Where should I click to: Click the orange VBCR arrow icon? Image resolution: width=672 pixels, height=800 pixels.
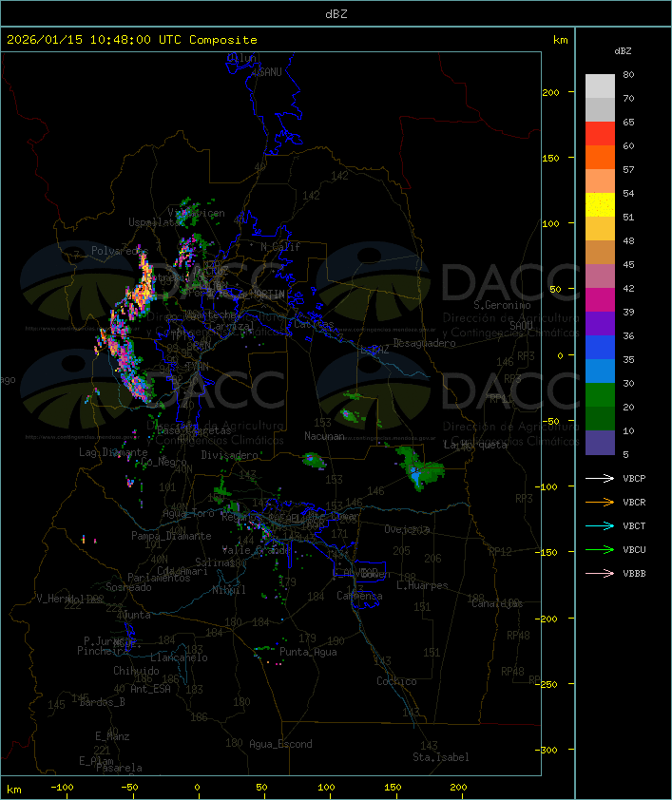tap(601, 503)
